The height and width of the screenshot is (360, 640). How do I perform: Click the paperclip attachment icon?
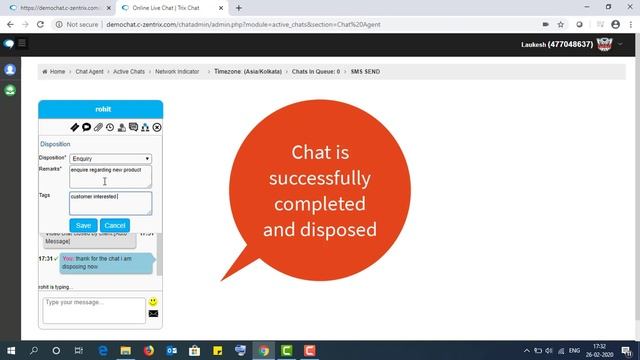point(98,127)
